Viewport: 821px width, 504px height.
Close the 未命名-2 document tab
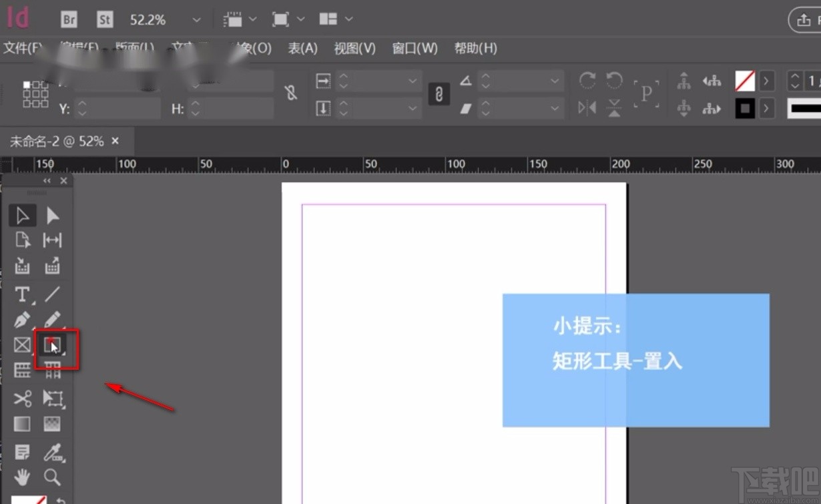(x=115, y=141)
